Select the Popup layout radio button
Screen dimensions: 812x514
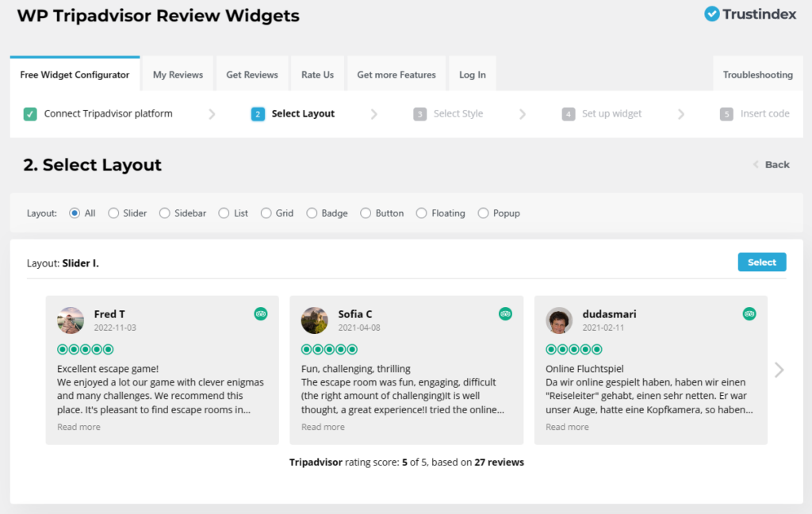(482, 213)
